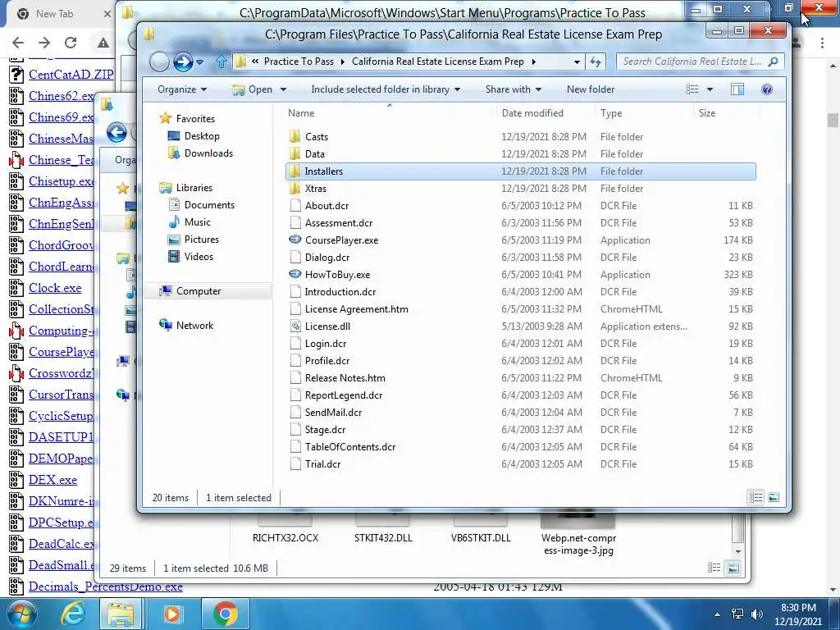Viewport: 840px width, 630px height.
Task: Select Music library in sidebar
Action: (x=197, y=221)
